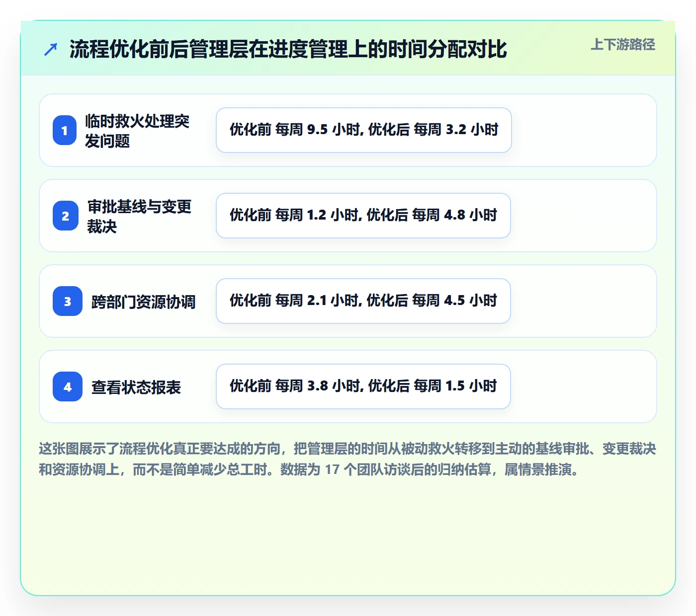
Task: Click the 上下游路径 label in header
Action: click(623, 45)
